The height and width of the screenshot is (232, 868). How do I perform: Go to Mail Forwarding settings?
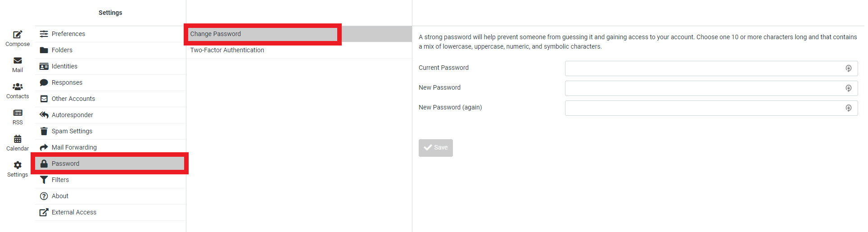[x=110, y=147]
